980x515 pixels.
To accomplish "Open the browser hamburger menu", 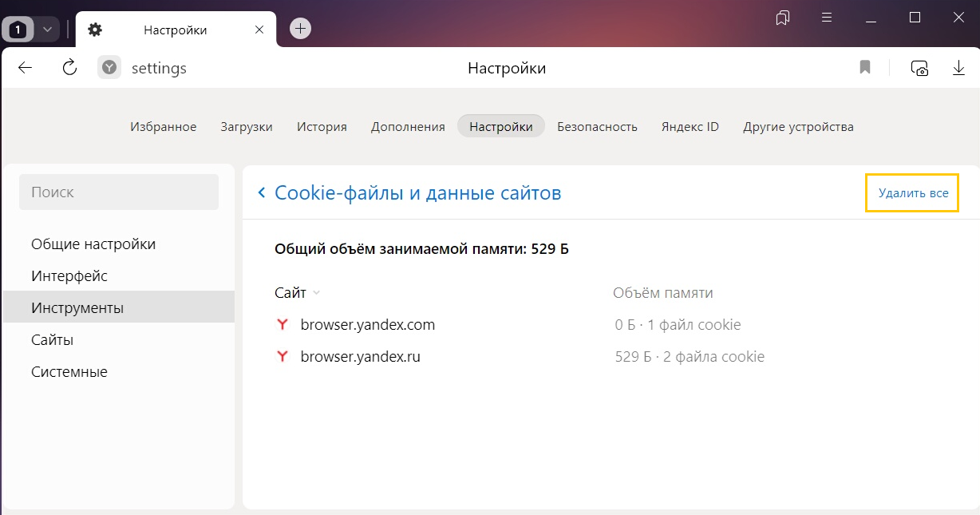I will click(827, 18).
